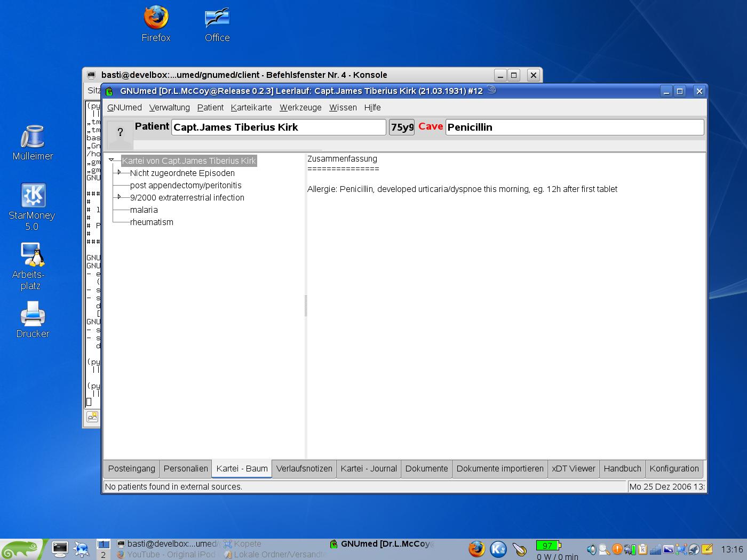This screenshot has width=747, height=560.
Task: Open the Verwaltung menu
Action: (170, 107)
